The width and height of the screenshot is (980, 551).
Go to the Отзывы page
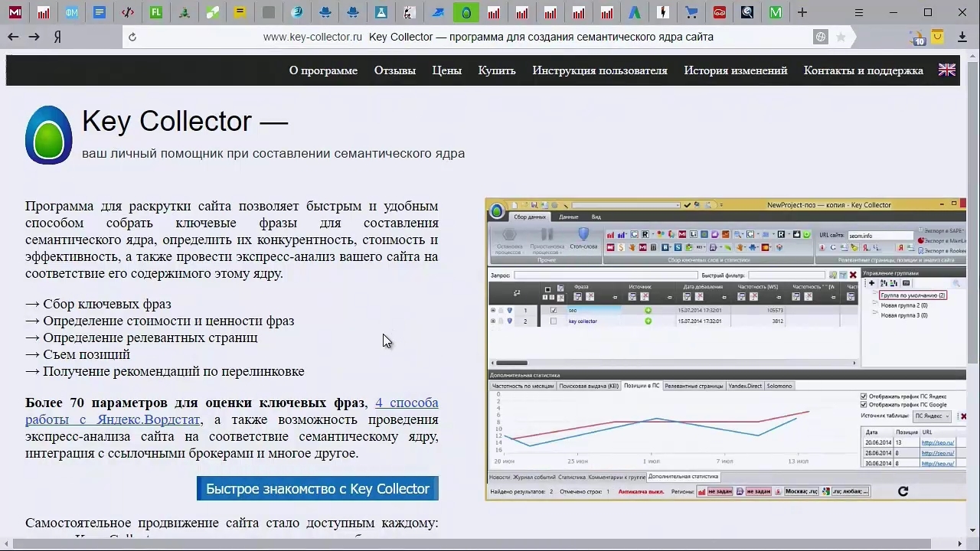395,70
